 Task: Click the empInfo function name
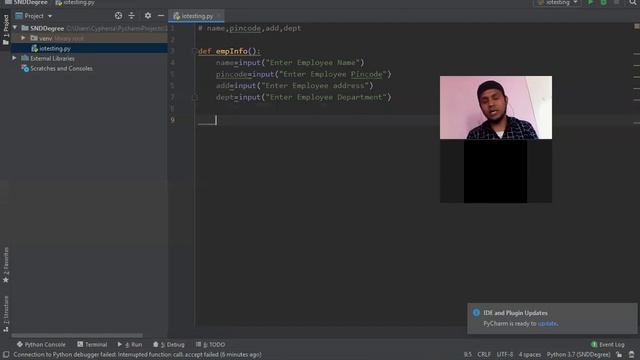[231, 51]
